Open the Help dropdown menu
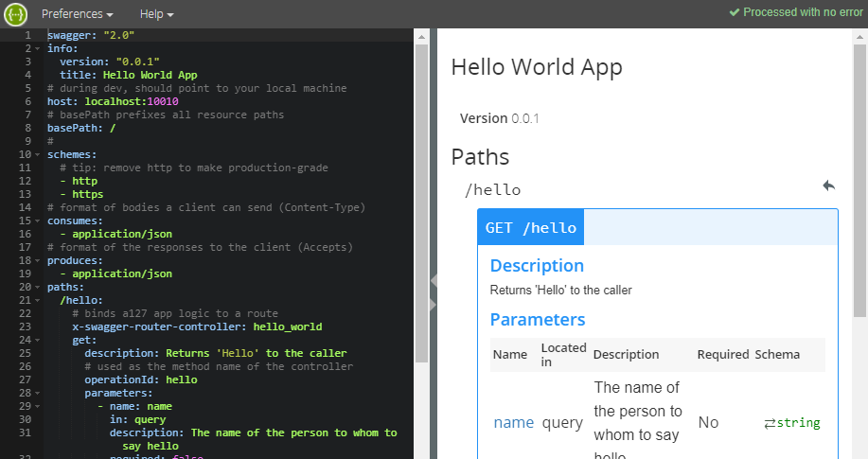Image resolution: width=868 pixels, height=459 pixels. tap(156, 14)
